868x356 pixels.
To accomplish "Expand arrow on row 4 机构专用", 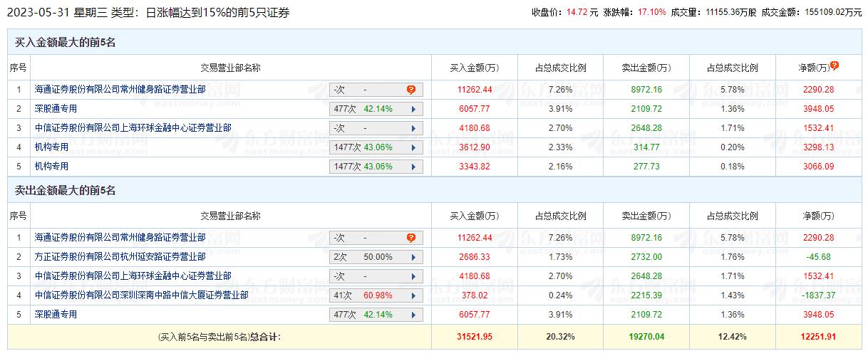I will (x=413, y=148).
